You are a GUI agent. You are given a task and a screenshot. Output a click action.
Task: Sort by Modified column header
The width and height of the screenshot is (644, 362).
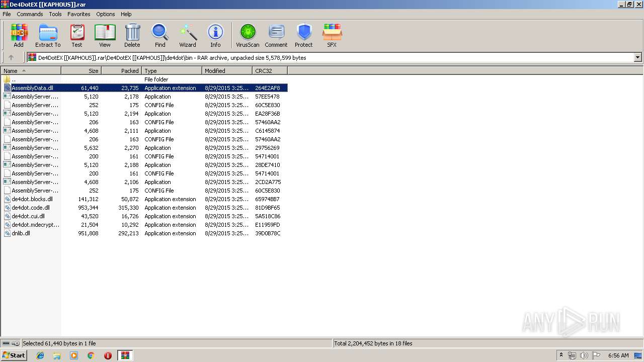227,71
